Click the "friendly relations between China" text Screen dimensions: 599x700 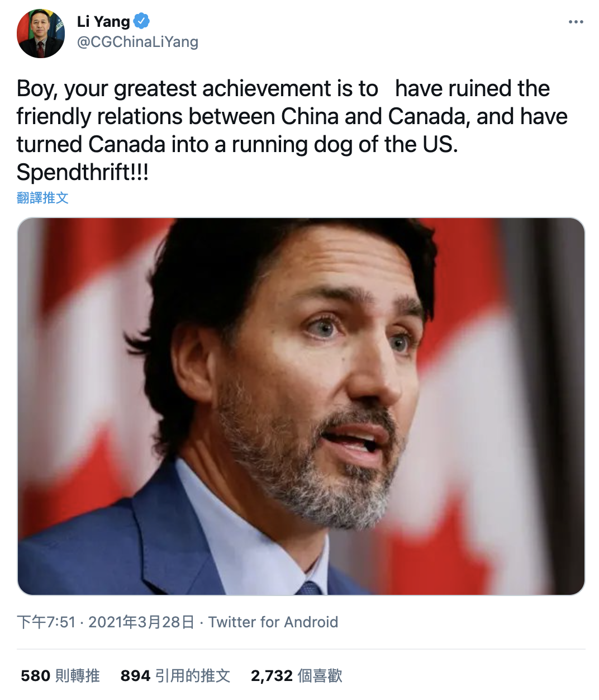[145, 117]
